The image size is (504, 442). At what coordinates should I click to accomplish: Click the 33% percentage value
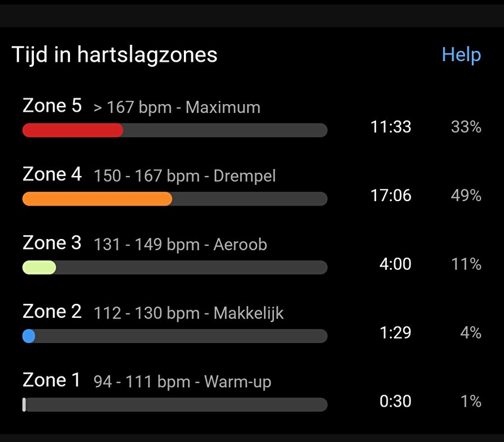pyautogui.click(x=466, y=127)
